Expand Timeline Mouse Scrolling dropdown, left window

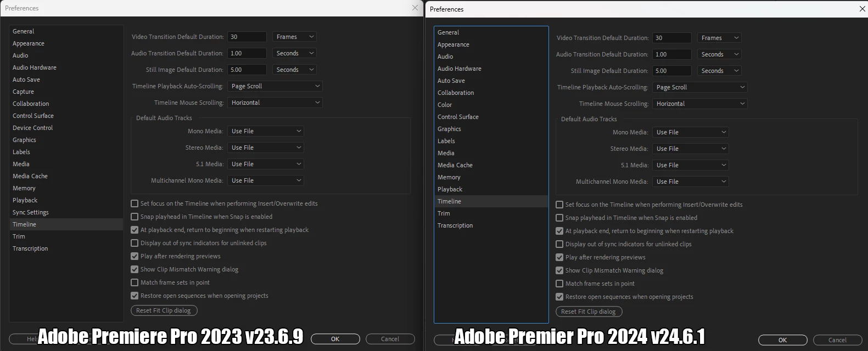pyautogui.click(x=275, y=103)
